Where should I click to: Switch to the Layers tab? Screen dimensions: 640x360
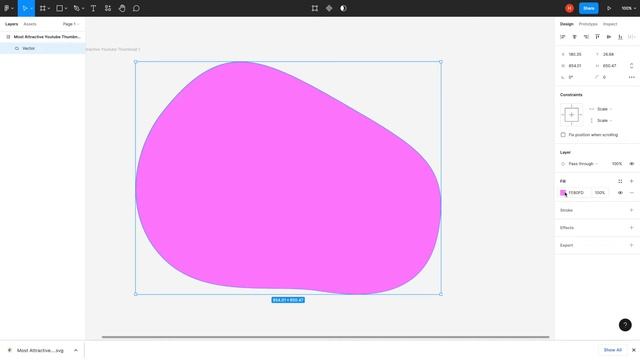coord(11,24)
